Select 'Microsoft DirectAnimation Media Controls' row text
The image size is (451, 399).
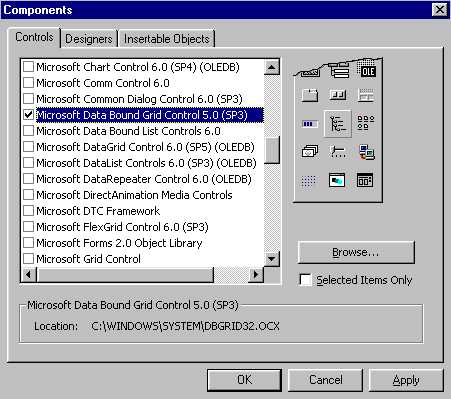click(x=134, y=195)
